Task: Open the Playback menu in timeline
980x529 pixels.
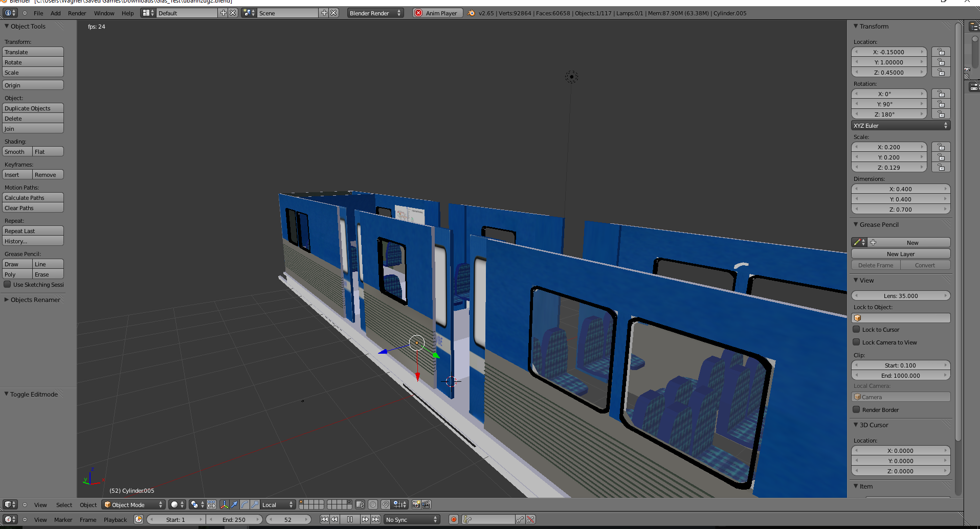Action: tap(115, 520)
